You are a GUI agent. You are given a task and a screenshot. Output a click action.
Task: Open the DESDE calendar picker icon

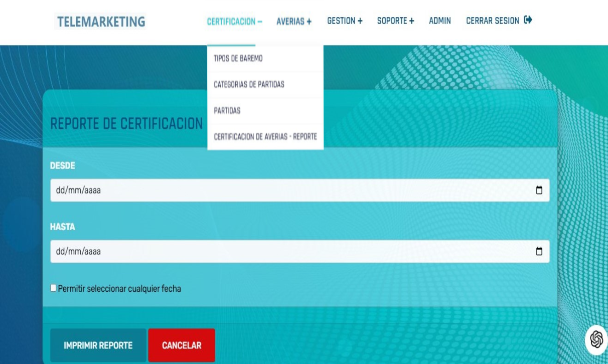[539, 191]
